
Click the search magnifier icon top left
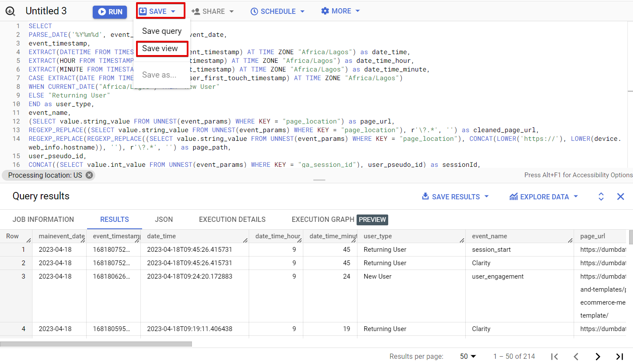(10, 11)
